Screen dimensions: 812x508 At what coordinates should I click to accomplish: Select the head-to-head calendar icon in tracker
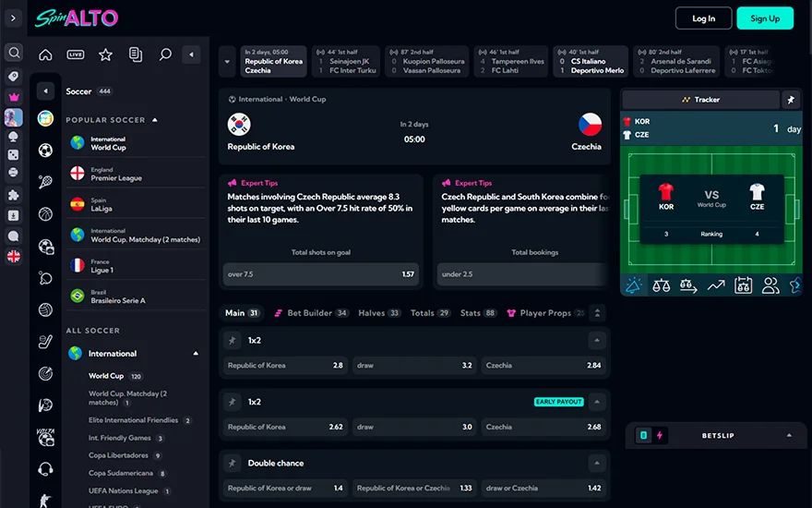[x=743, y=285]
